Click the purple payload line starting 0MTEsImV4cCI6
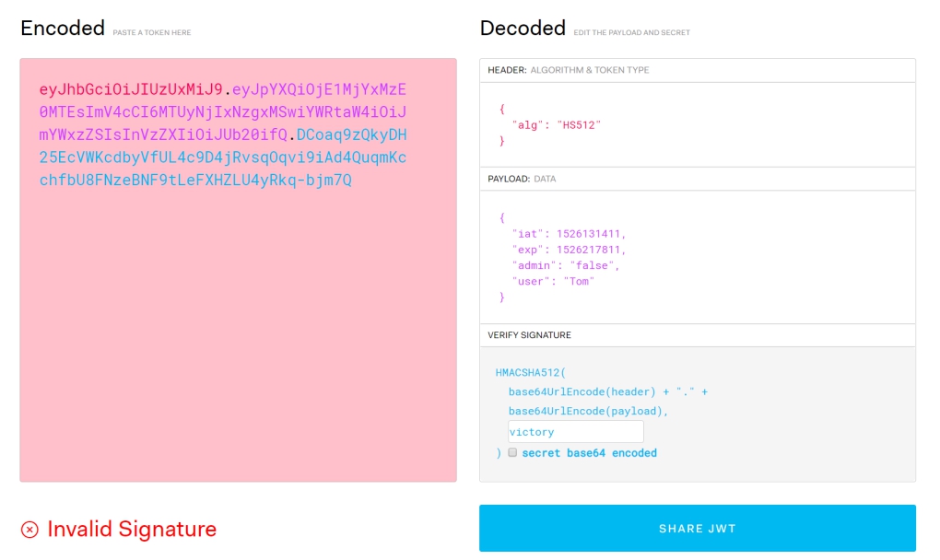 coord(222,112)
